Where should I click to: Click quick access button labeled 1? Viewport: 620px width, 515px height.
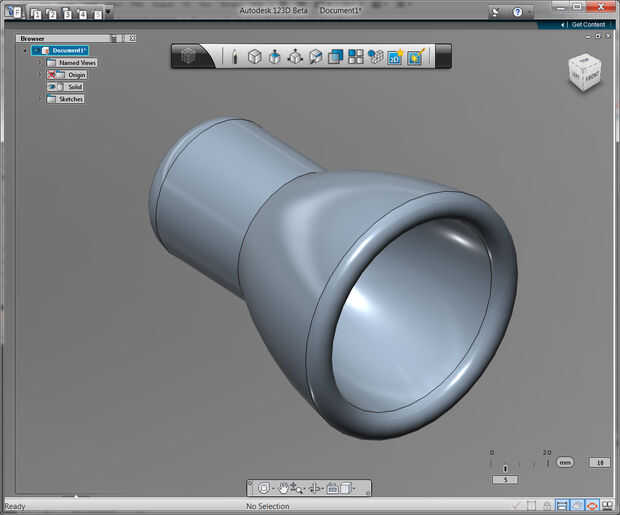click(x=36, y=14)
